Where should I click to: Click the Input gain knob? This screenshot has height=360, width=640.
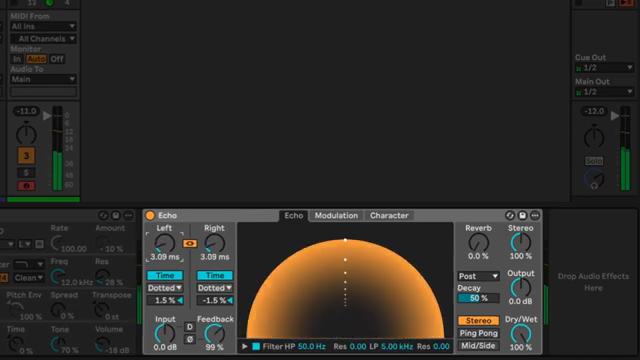[165, 334]
